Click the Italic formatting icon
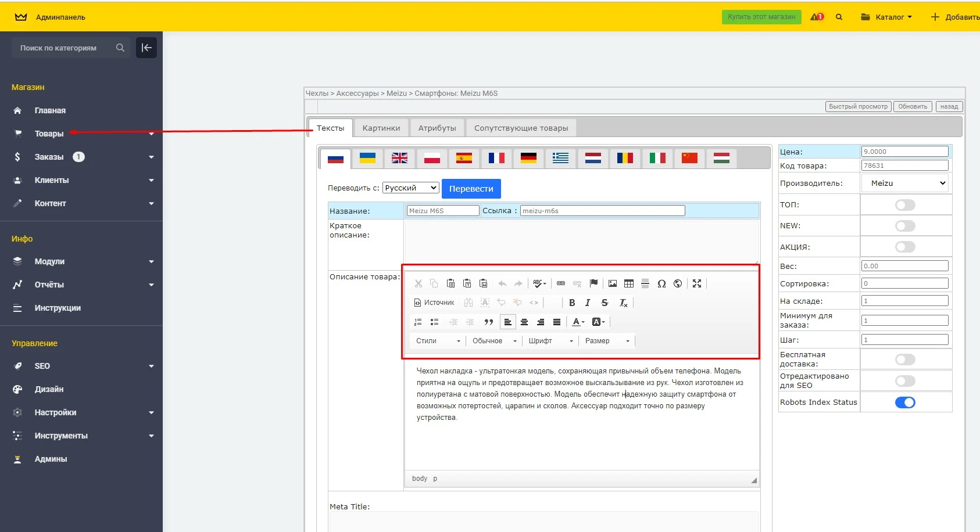Image resolution: width=980 pixels, height=532 pixels. 588,303
